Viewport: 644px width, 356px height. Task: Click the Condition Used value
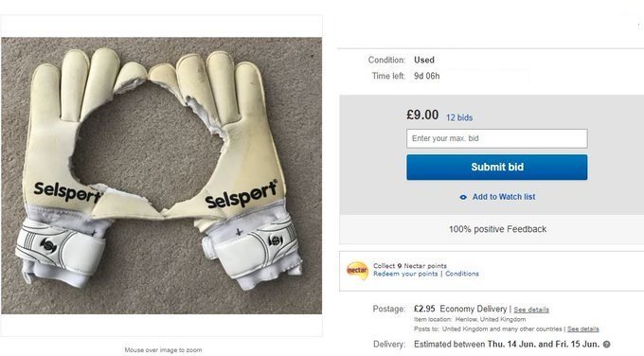tap(424, 60)
